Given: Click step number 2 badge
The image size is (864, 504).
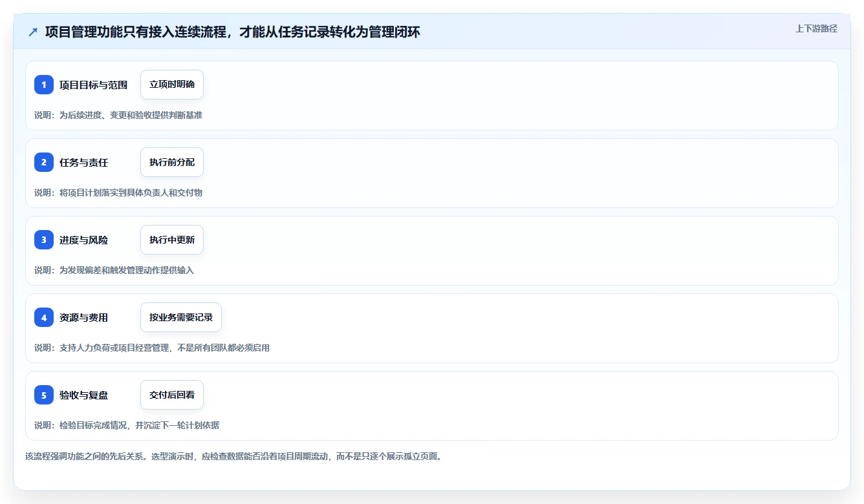Looking at the screenshot, I should click(44, 162).
